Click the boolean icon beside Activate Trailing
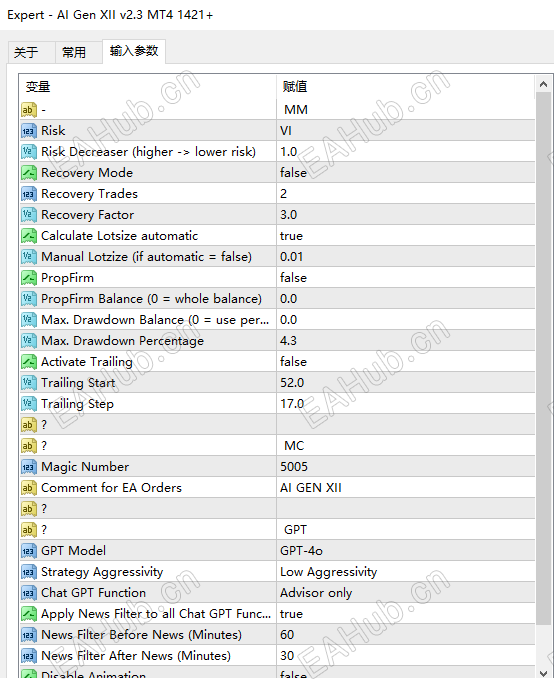Image resolution: width=554 pixels, height=679 pixels. 29,362
